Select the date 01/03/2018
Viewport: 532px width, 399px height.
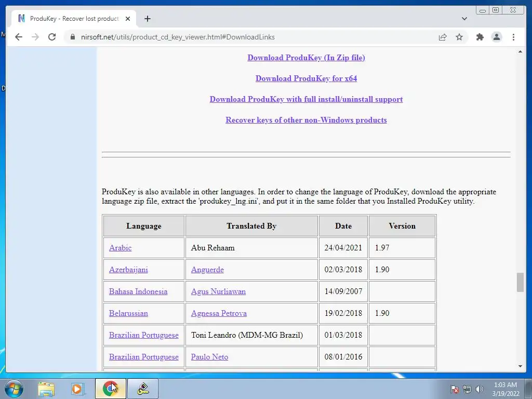pyautogui.click(x=343, y=335)
